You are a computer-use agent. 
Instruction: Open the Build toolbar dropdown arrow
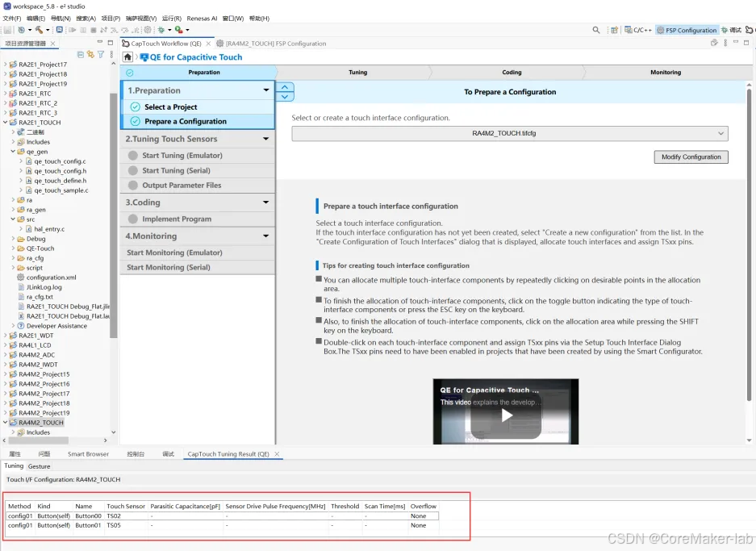[x=48, y=30]
